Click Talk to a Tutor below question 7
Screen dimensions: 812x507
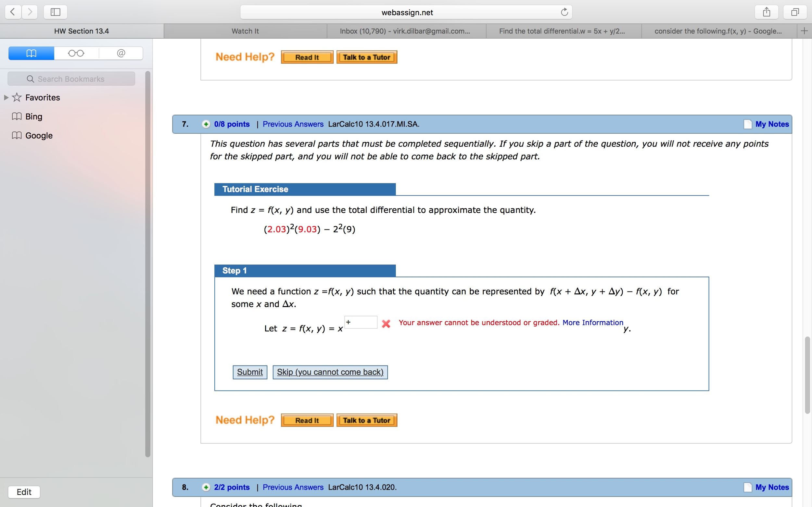[x=367, y=420]
